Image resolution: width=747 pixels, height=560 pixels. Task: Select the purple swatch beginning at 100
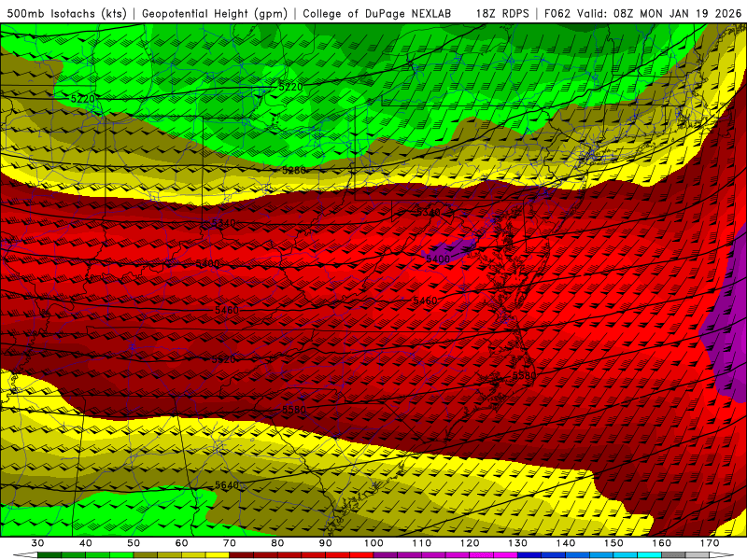pyautogui.click(x=386, y=555)
